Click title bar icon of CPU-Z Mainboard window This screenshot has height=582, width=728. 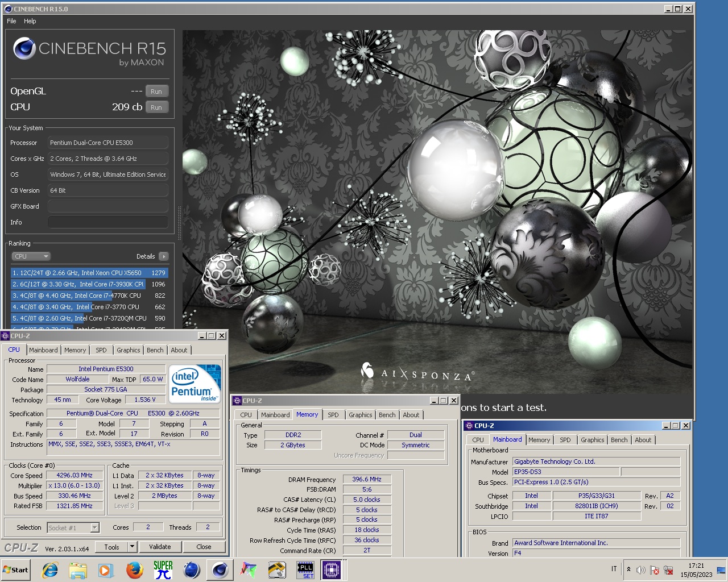(x=469, y=426)
